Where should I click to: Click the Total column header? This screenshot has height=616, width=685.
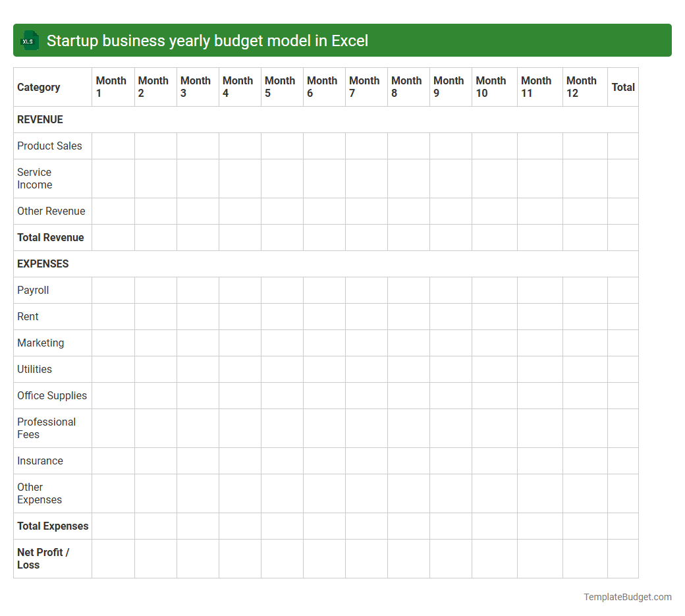click(x=623, y=86)
